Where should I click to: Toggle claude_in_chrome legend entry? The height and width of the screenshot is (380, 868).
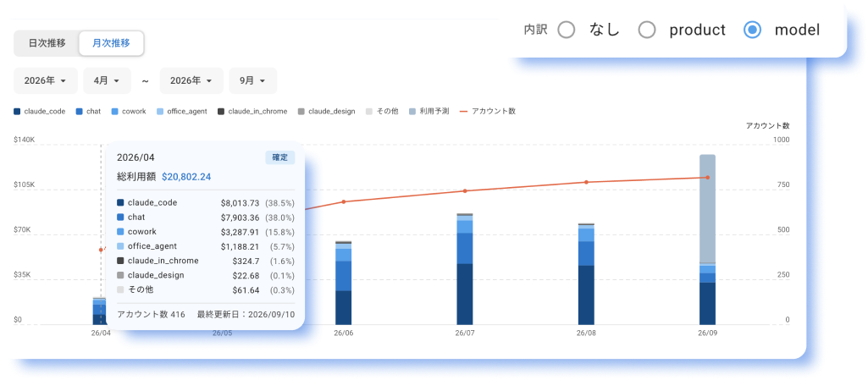252,111
